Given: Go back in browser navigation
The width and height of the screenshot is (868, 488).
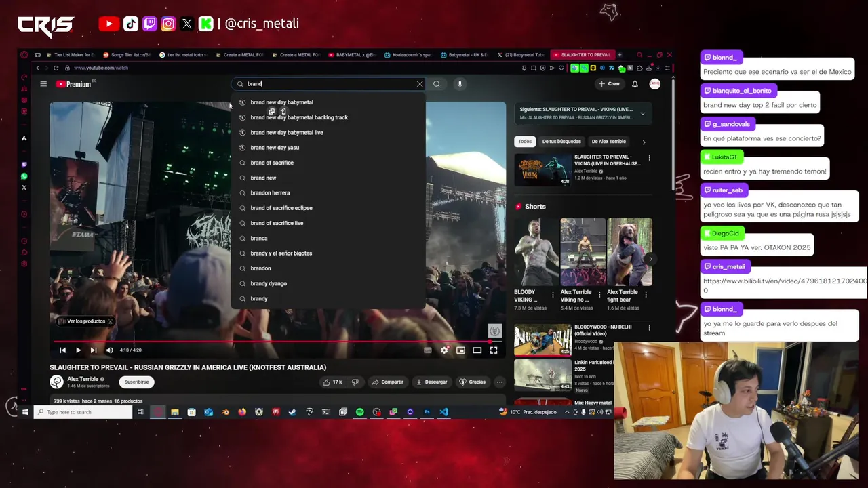Looking at the screenshot, I should [38, 68].
